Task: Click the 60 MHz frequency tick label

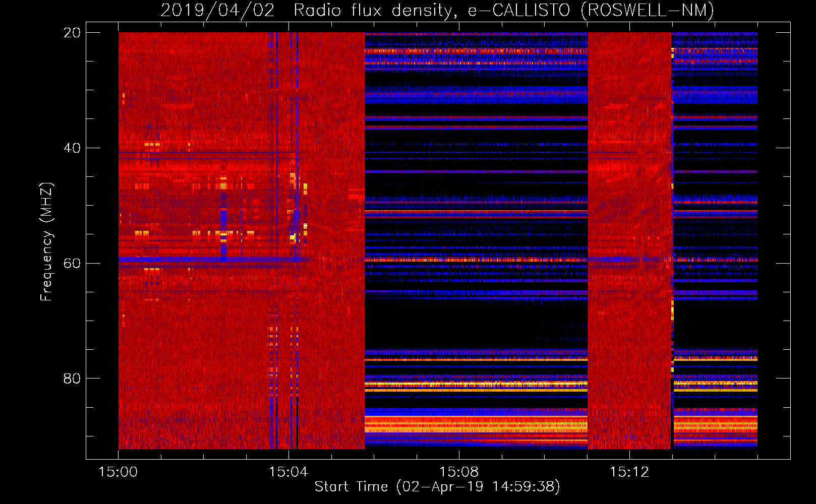Action: click(x=72, y=263)
